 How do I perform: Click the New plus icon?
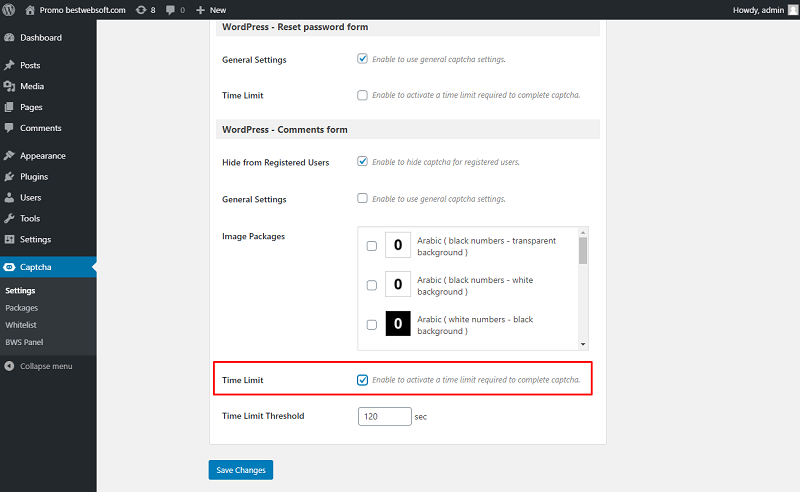(200, 10)
